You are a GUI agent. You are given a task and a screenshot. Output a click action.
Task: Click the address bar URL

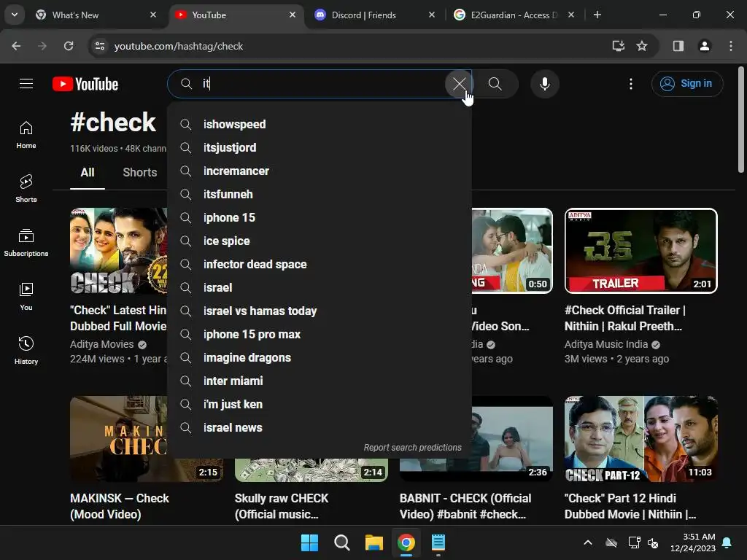tap(179, 46)
